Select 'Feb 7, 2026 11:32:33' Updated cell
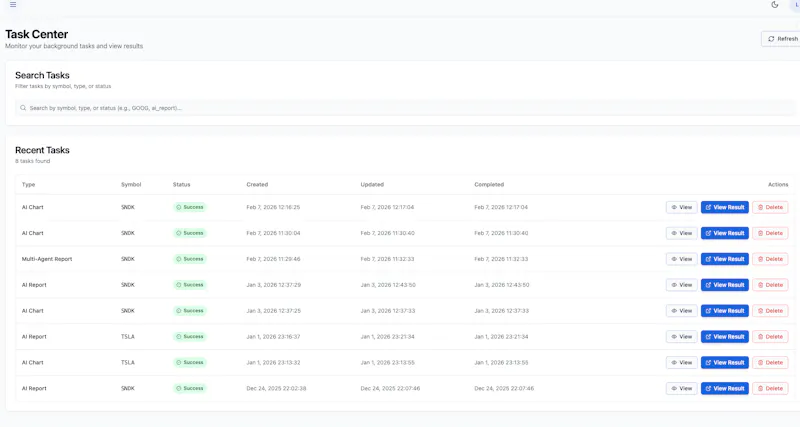The height and width of the screenshot is (427, 800). click(x=387, y=259)
